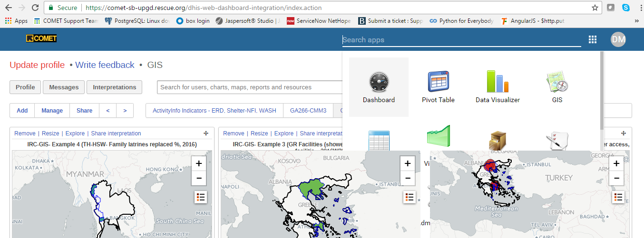This screenshot has width=644, height=238.
Task: Open the Messages tab
Action: pyautogui.click(x=64, y=87)
